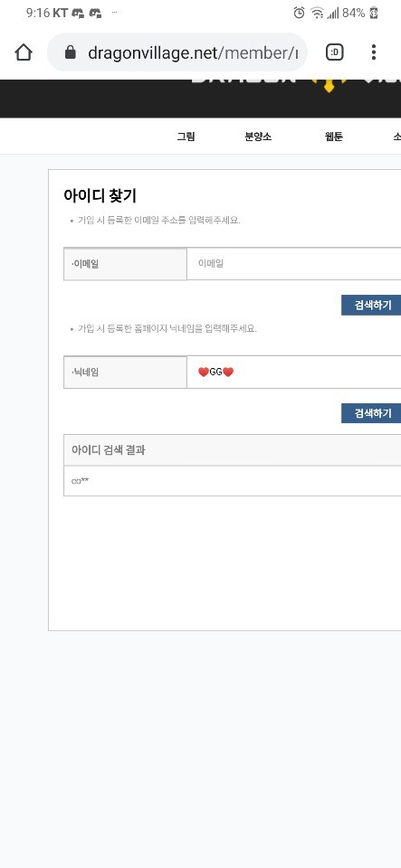Focus the 이메일 input field

pyautogui.click(x=293, y=264)
